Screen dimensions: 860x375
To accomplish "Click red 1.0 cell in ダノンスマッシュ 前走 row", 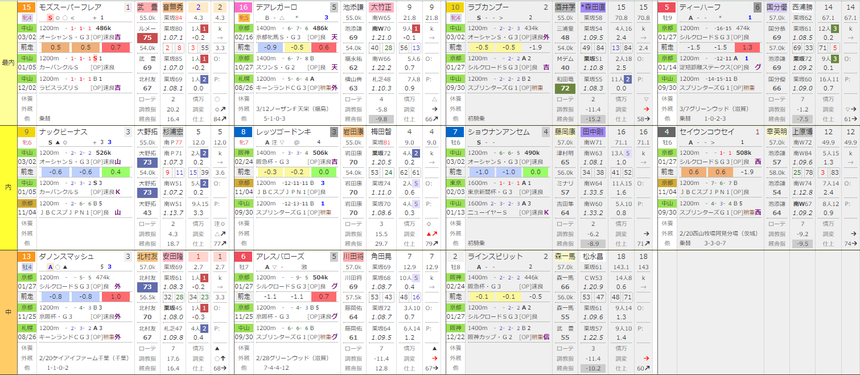I will tap(116, 297).
